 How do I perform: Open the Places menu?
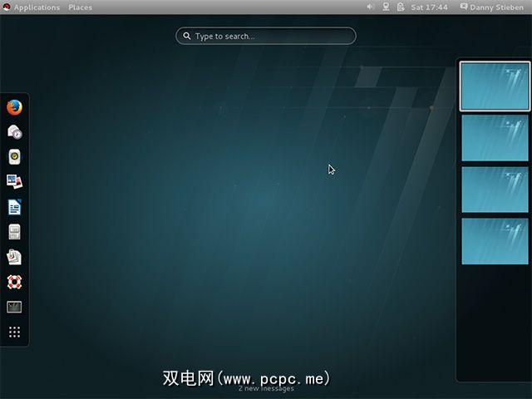(x=80, y=7)
